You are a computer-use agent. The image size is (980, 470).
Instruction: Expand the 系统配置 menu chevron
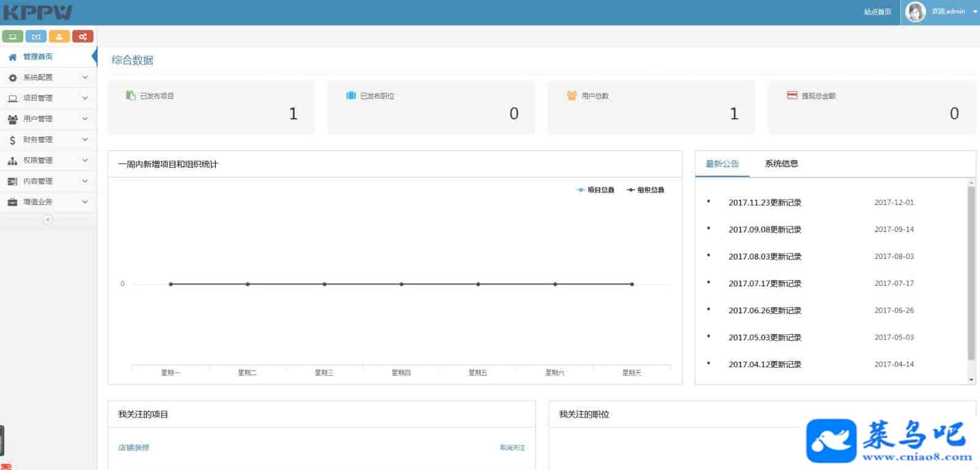pos(85,78)
